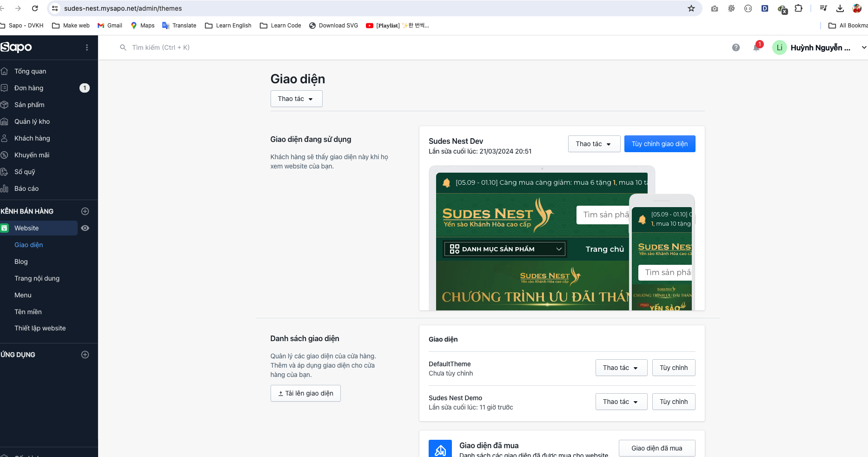
Task: Go to Trang nội dung submenu
Action: pos(37,278)
